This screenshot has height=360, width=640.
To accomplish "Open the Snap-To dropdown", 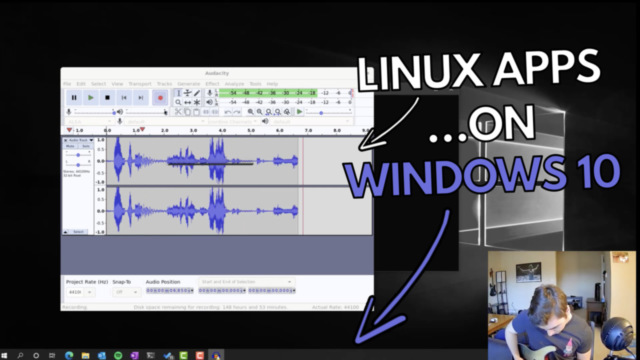I will 127,292.
